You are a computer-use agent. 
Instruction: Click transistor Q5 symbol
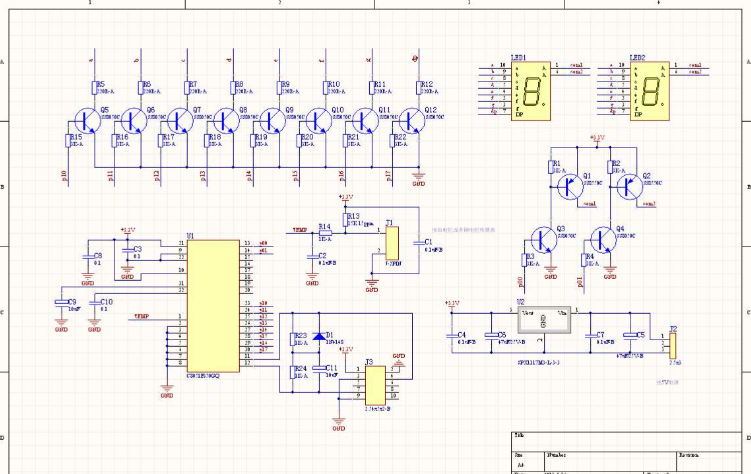pyautogui.click(x=86, y=119)
